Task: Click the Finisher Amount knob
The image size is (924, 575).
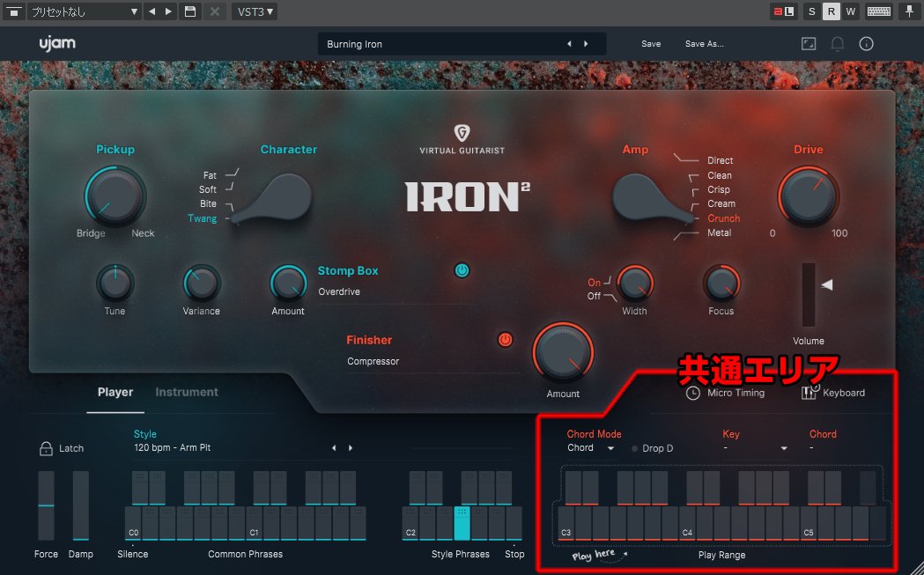Action: (x=563, y=352)
